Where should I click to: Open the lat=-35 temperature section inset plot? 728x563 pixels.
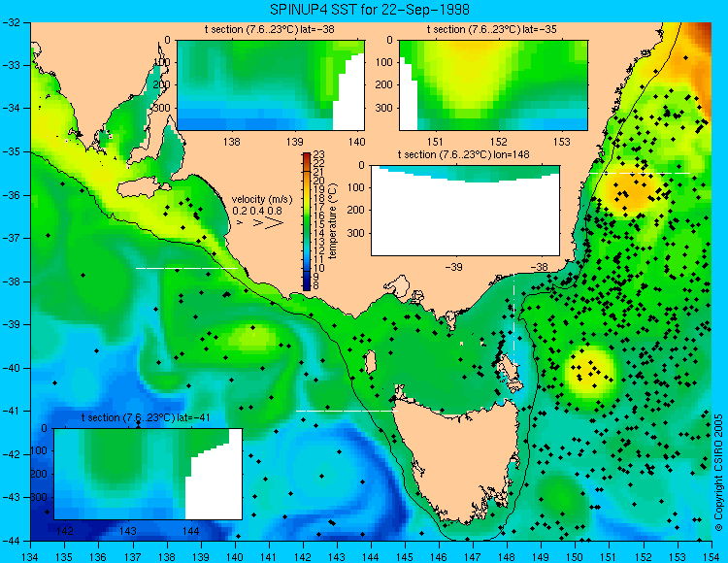(x=493, y=85)
